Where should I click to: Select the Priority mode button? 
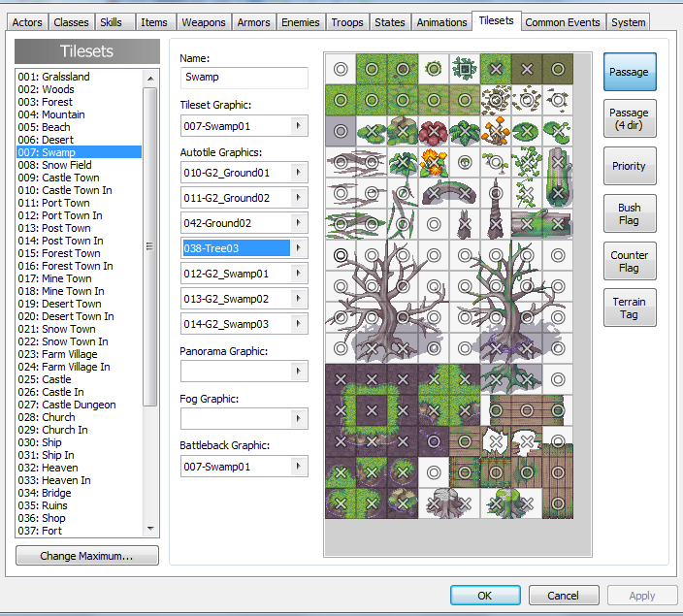pyautogui.click(x=630, y=166)
